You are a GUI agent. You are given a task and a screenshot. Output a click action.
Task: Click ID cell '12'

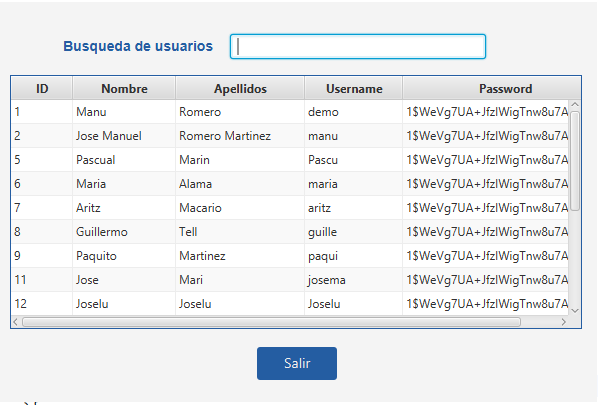(x=42, y=304)
